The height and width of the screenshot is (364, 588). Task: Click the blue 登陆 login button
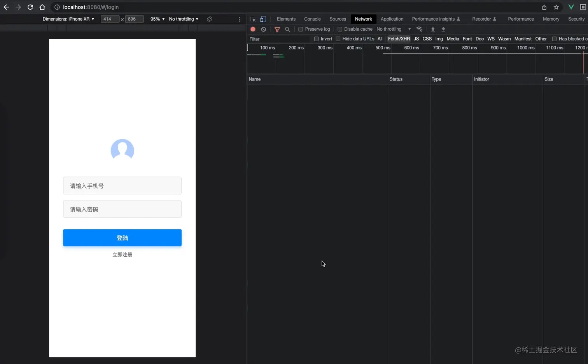pos(122,238)
